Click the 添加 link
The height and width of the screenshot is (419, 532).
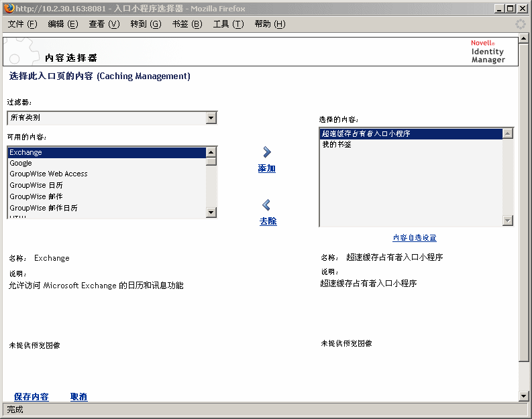[x=267, y=168]
